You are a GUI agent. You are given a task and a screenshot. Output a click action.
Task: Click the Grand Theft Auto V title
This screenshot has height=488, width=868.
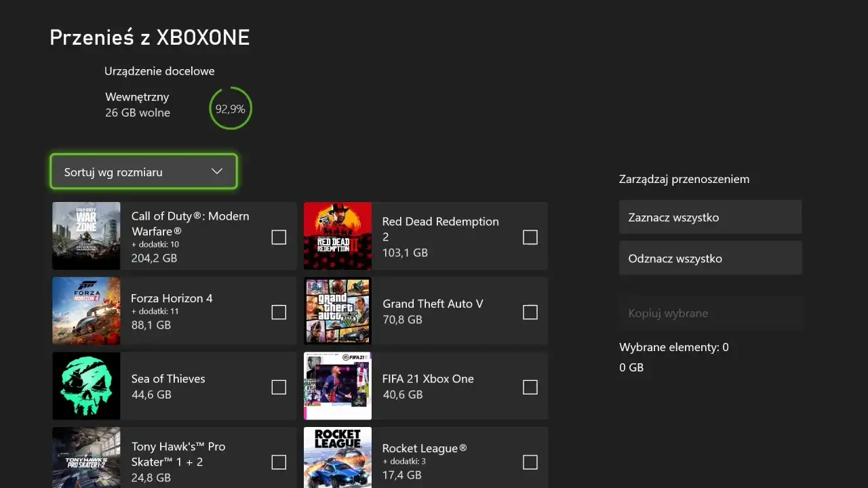pyautogui.click(x=433, y=304)
